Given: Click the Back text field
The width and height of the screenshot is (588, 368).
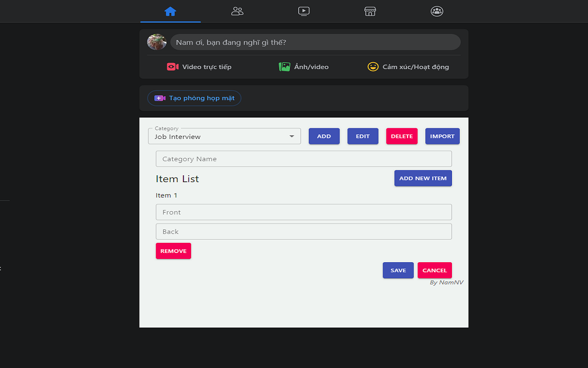Looking at the screenshot, I should 304,231.
